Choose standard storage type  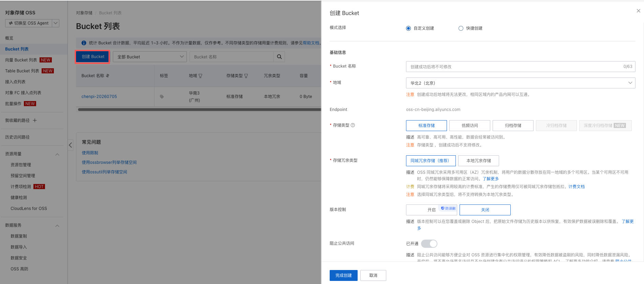426,126
